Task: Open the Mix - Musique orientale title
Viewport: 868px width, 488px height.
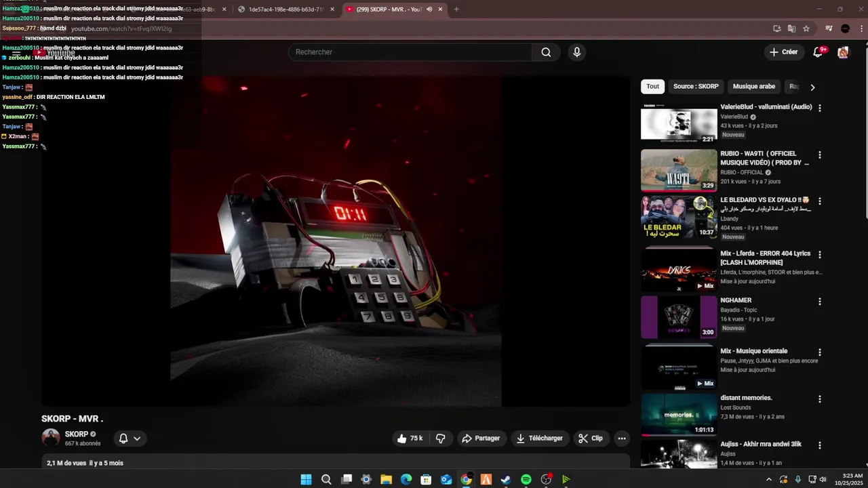Action: (x=754, y=351)
